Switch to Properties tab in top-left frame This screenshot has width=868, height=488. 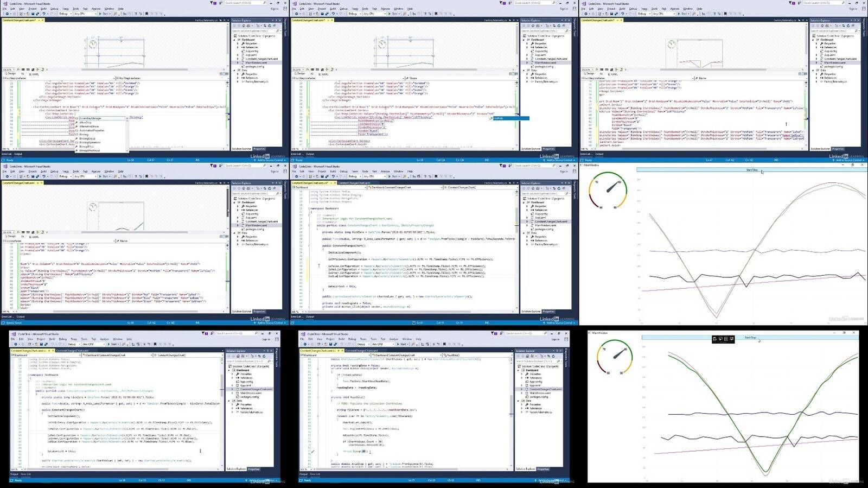pos(259,149)
